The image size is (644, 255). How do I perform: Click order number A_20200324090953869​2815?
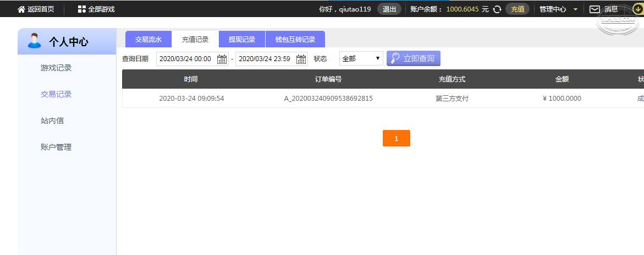[328, 98]
